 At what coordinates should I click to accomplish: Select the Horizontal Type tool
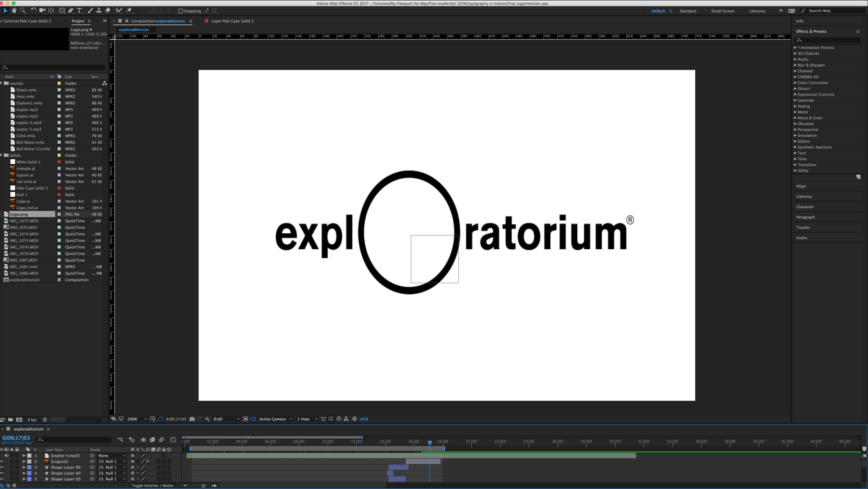(x=80, y=11)
